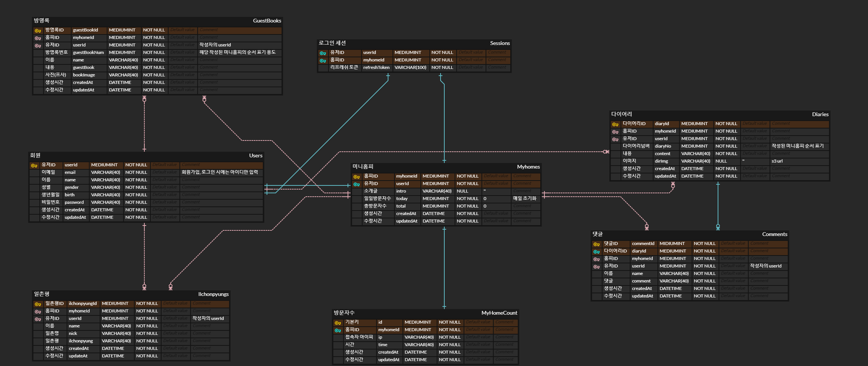Viewport: 868px width, 366px height.
Task: Click the Comment field on the refreshToken row
Action: pos(498,67)
